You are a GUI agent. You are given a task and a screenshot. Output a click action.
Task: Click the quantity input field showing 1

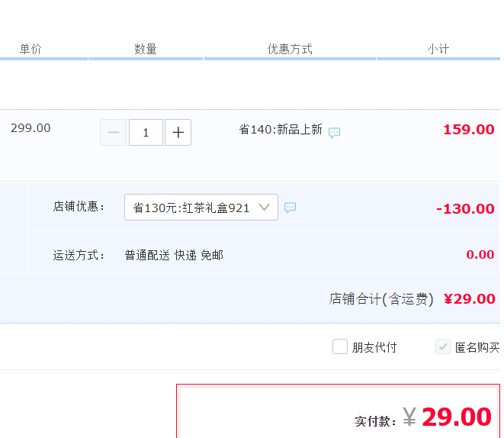(146, 133)
